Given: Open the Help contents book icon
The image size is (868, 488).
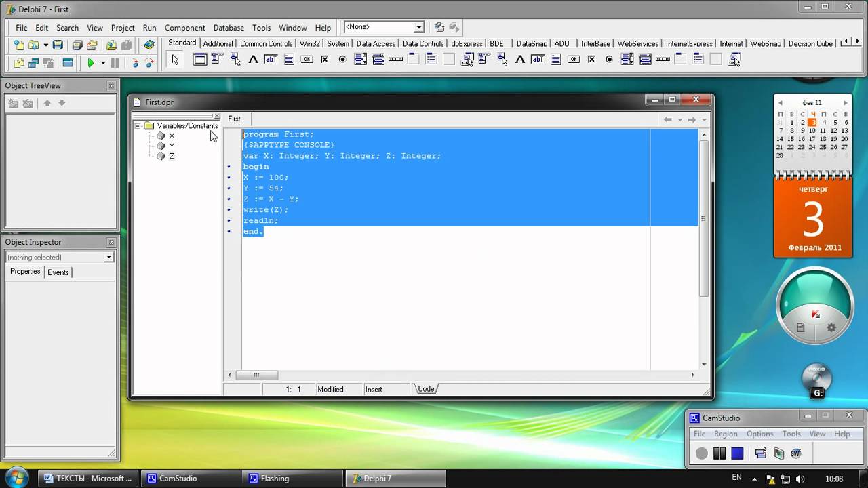Looking at the screenshot, I should coord(149,45).
